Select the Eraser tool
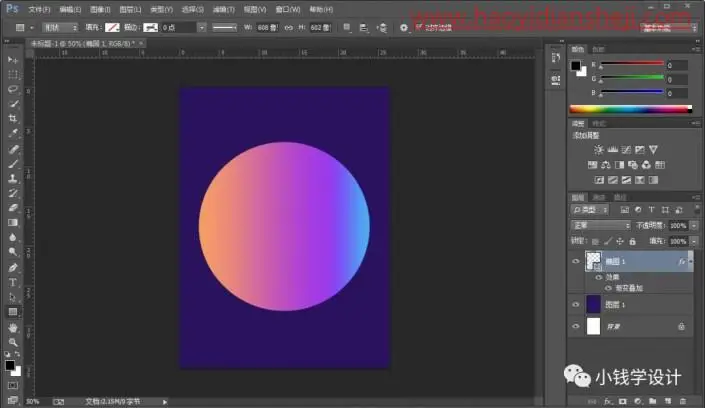Viewport: 705px width, 408px height. (x=13, y=208)
